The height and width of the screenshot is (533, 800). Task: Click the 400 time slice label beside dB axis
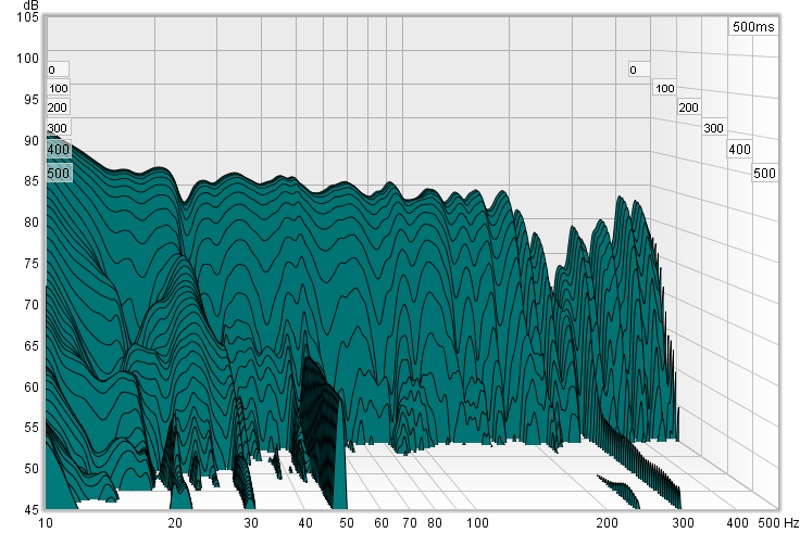[x=59, y=149]
